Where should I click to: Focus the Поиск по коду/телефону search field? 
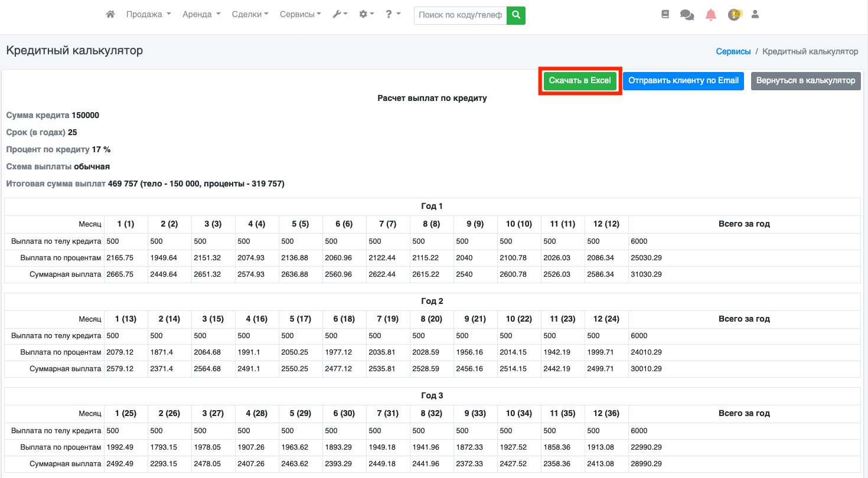click(x=460, y=15)
